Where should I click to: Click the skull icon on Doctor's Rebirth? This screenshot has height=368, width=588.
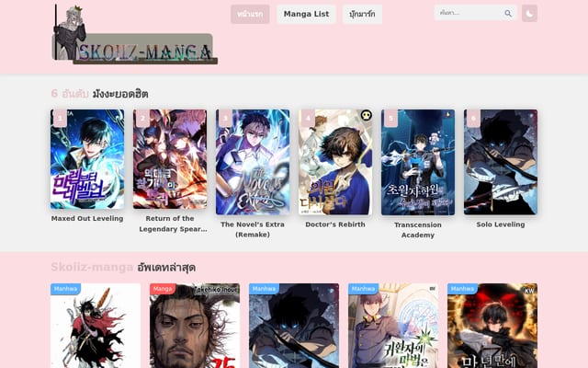tap(366, 115)
